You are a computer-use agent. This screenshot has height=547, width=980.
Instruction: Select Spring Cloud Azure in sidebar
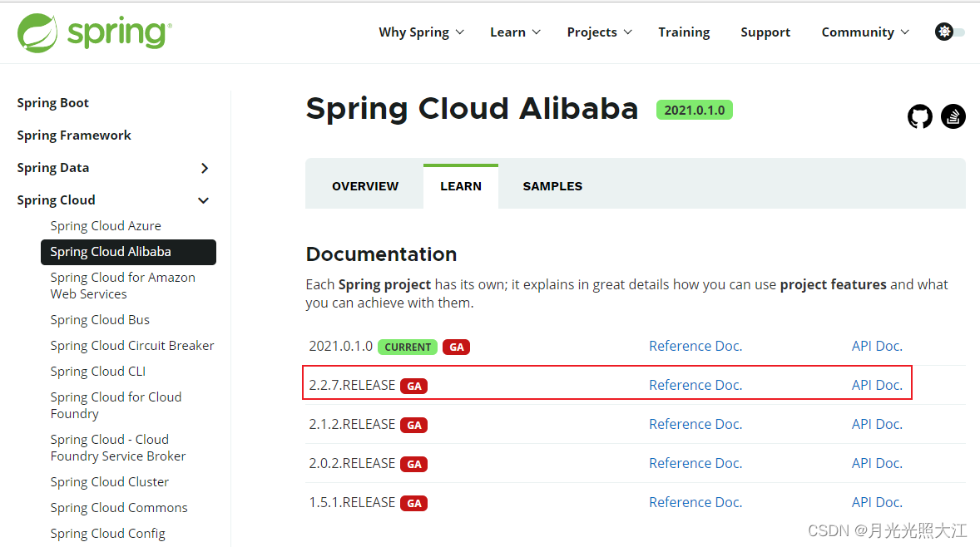[x=106, y=226]
